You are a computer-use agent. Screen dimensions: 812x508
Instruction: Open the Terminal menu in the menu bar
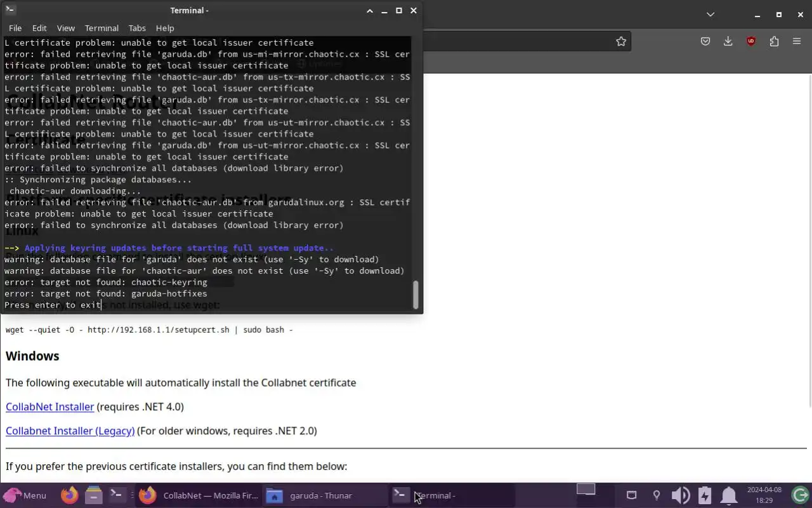(101, 28)
